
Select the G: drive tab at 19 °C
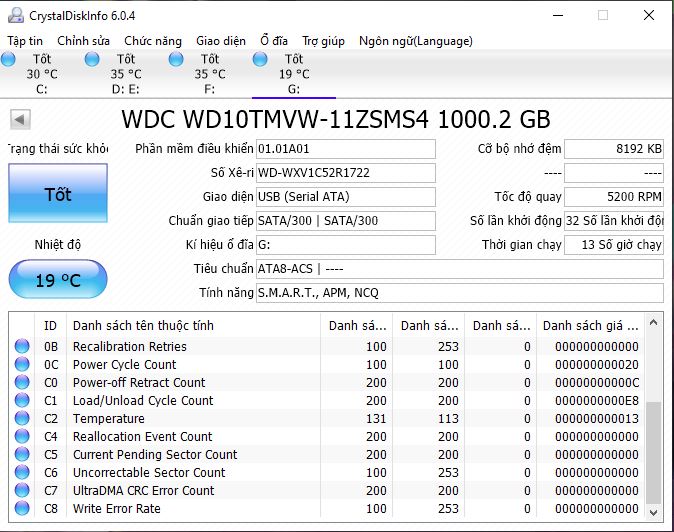click(294, 74)
